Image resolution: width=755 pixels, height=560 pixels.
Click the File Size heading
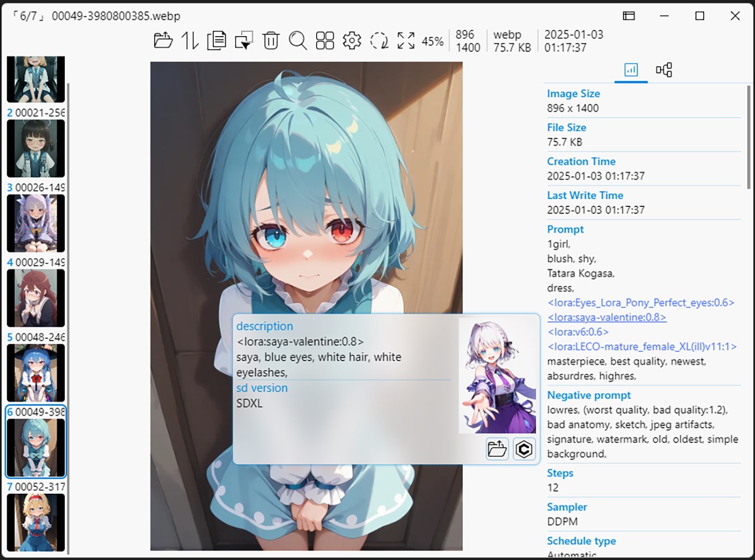point(567,127)
